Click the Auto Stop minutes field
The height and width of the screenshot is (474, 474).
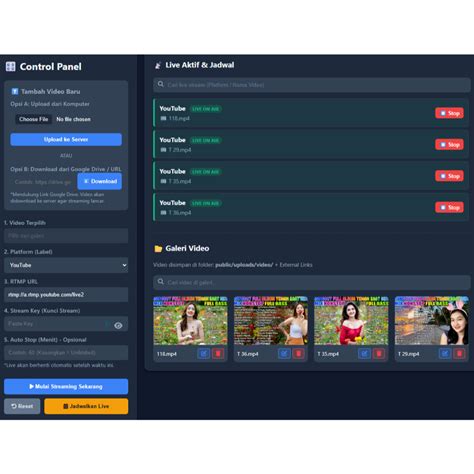(66, 352)
